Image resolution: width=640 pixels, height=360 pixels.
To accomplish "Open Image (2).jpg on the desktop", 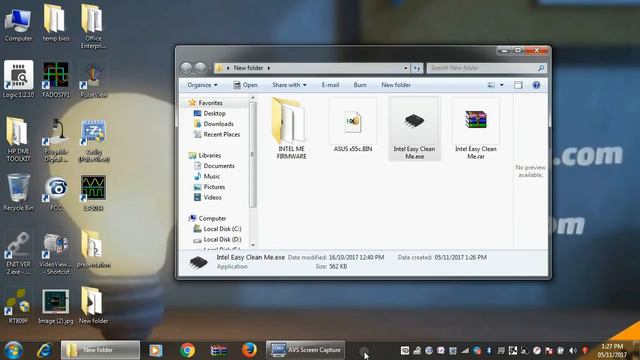I will (x=56, y=306).
